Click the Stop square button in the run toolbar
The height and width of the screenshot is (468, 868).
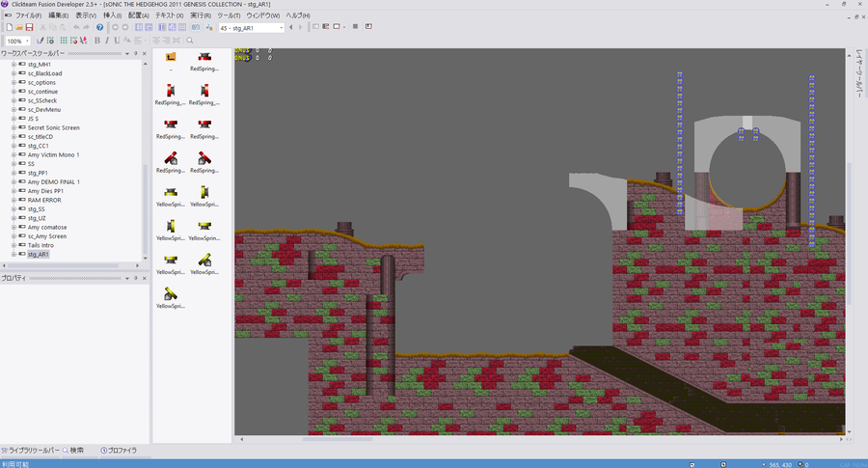[355, 27]
